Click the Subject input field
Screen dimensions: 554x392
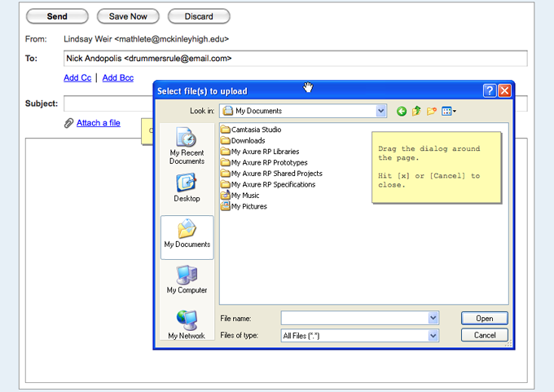108,104
